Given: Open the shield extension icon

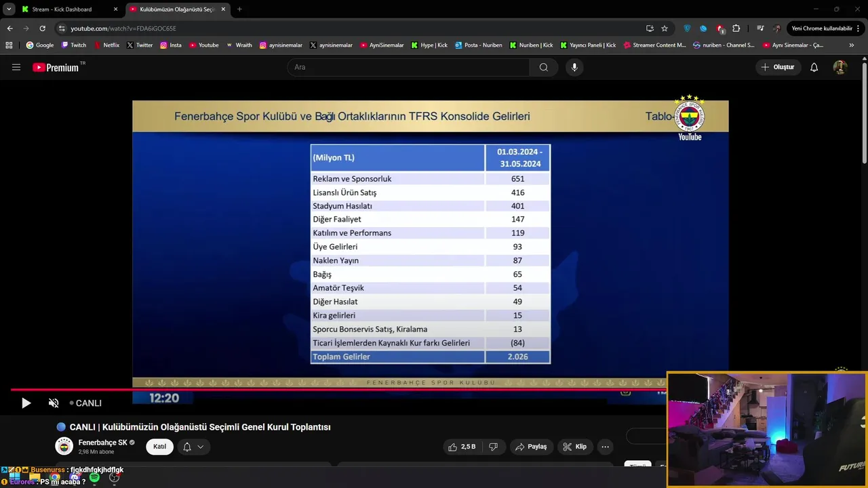Looking at the screenshot, I should pyautogui.click(x=687, y=28).
